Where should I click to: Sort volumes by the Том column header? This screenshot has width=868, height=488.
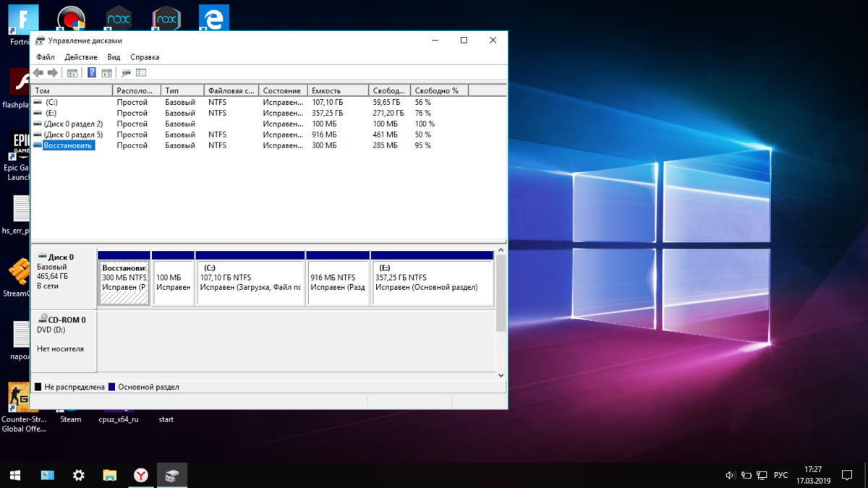tap(72, 91)
